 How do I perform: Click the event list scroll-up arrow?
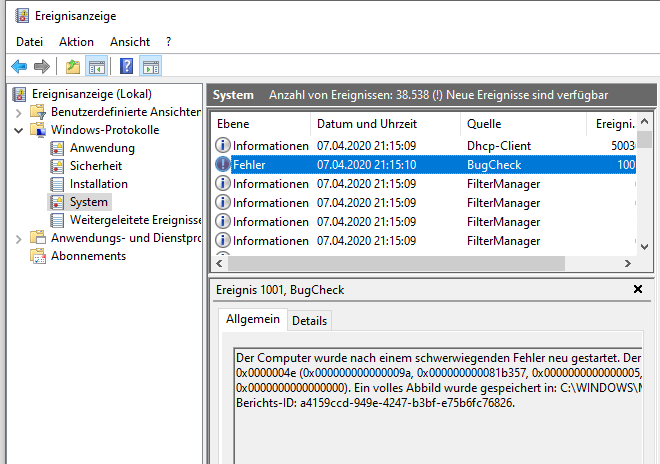point(644,122)
